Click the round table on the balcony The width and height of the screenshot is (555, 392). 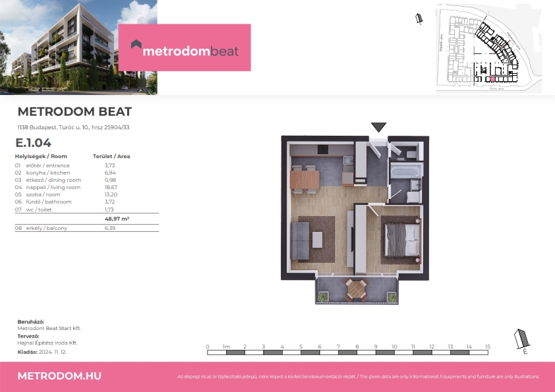click(357, 289)
